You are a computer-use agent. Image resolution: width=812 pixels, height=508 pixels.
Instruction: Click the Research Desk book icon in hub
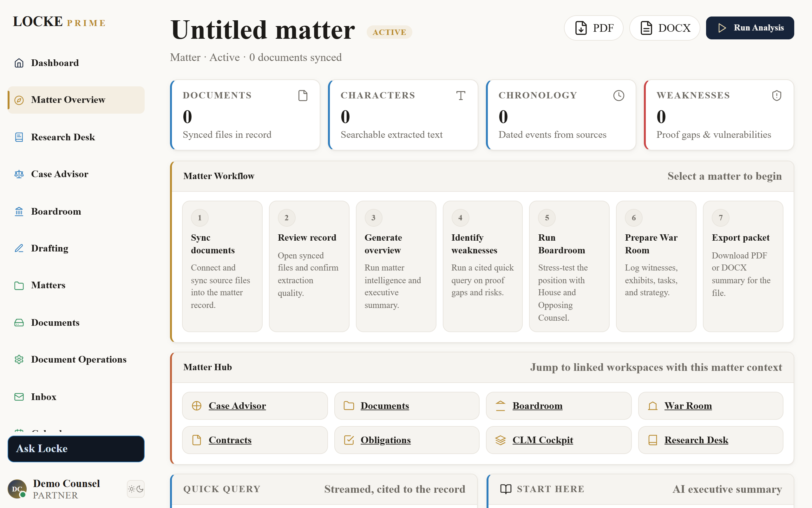653,440
